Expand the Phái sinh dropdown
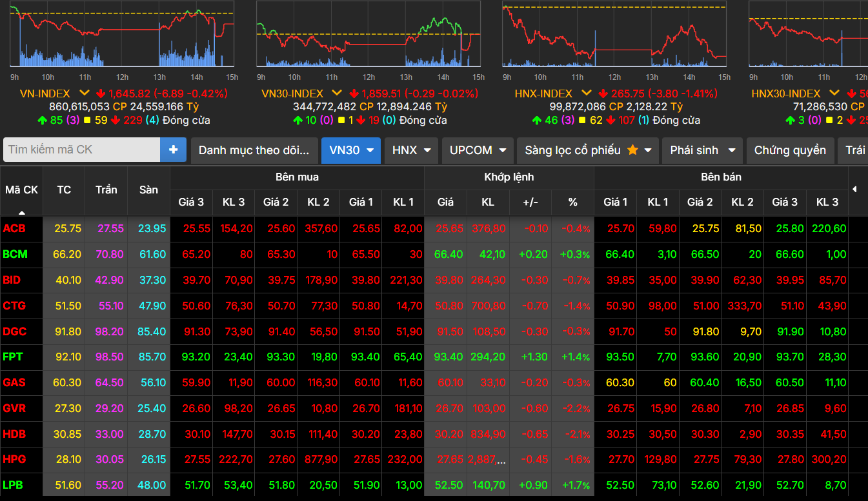Viewport: 868px width, 501px height. [x=702, y=150]
